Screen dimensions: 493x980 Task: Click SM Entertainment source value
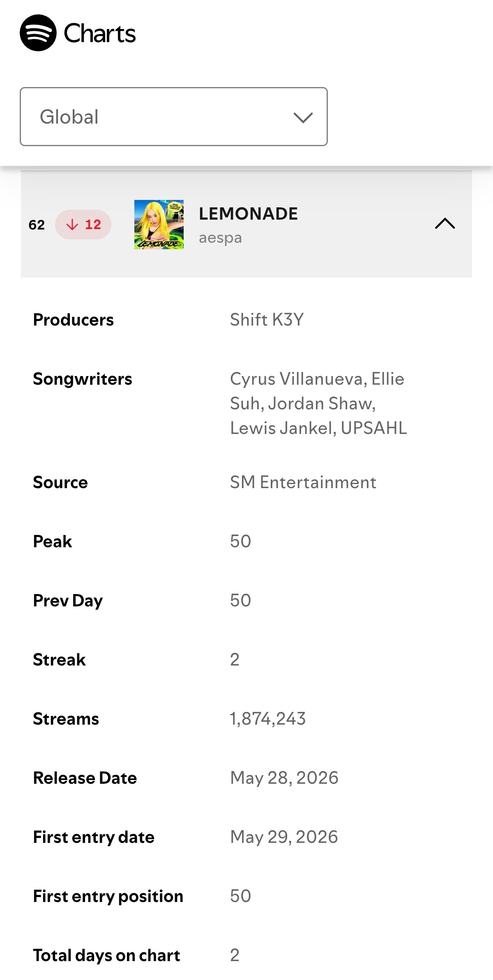pos(303,482)
